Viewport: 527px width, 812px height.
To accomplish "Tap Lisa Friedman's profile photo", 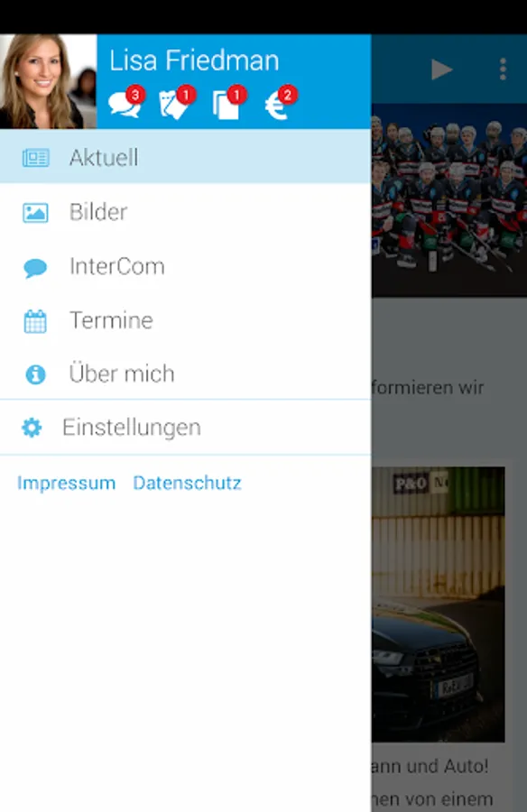I will [x=48, y=81].
